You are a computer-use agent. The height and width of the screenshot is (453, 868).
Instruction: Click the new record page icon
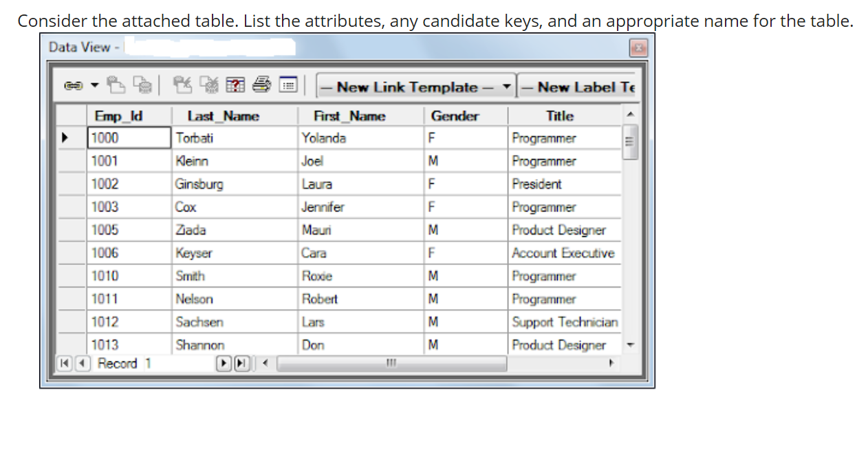coord(116,85)
